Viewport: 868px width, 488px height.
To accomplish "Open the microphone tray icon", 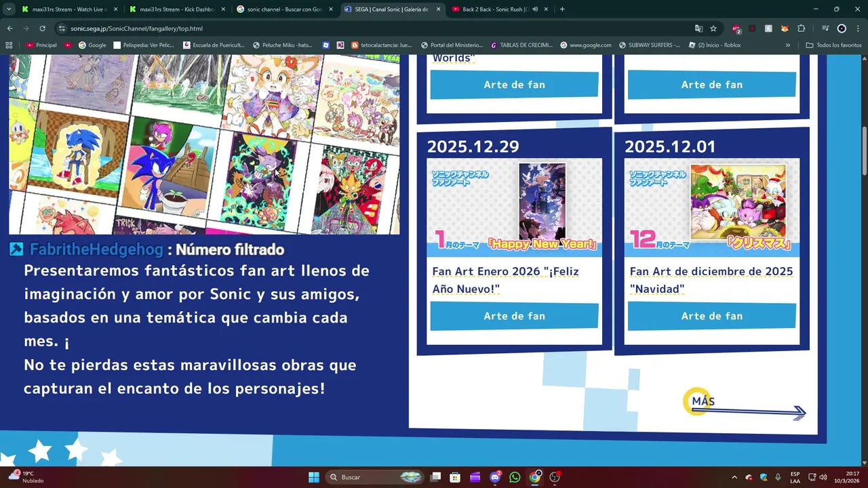I will (778, 477).
